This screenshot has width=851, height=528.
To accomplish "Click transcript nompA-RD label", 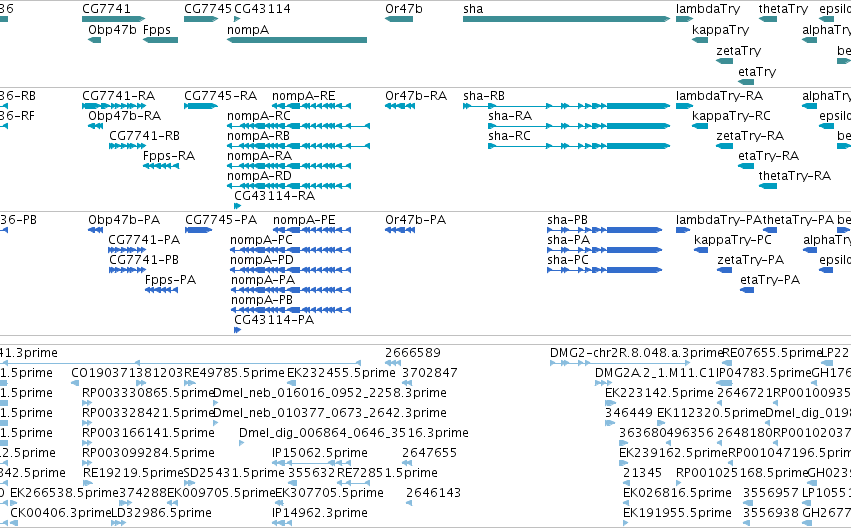I will 259,176.
